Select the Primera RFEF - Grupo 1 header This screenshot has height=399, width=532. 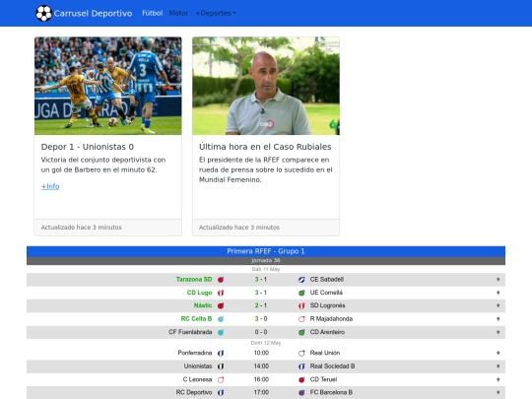(x=266, y=251)
